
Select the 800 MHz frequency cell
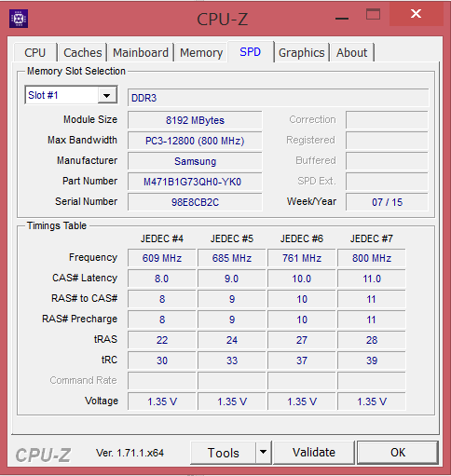(372, 258)
